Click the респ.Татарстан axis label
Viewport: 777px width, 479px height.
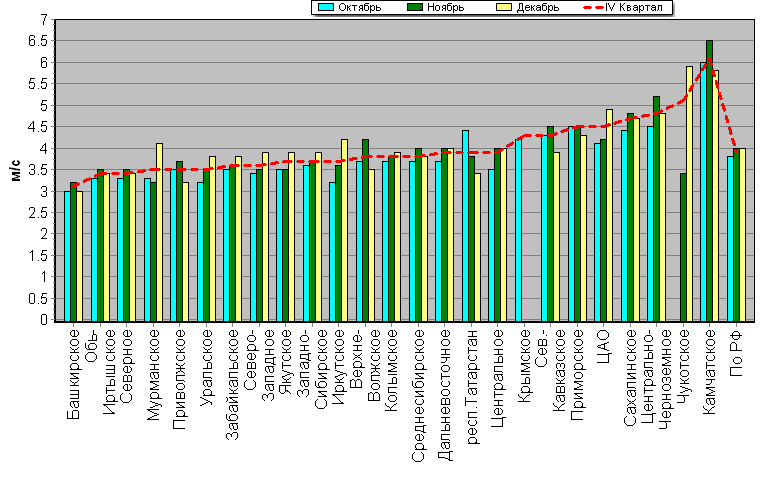(x=473, y=386)
